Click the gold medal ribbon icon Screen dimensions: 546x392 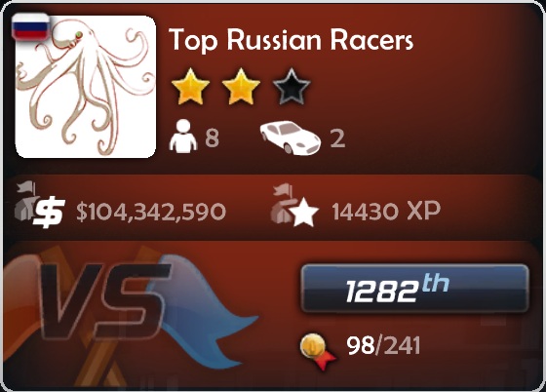coord(317,351)
